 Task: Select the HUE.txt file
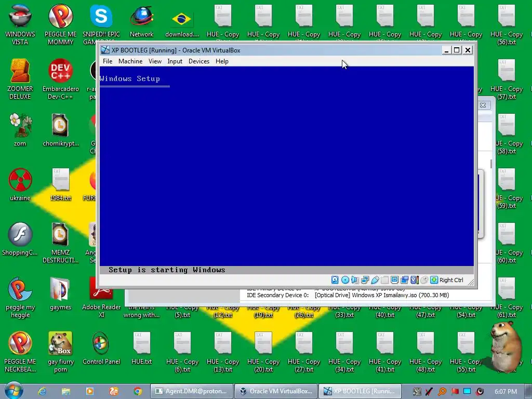click(141, 348)
